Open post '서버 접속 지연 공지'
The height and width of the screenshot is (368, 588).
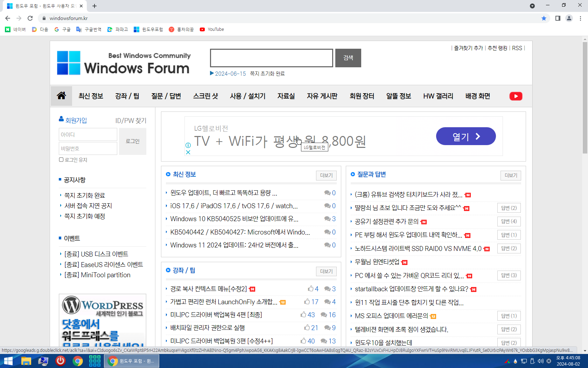(x=88, y=206)
